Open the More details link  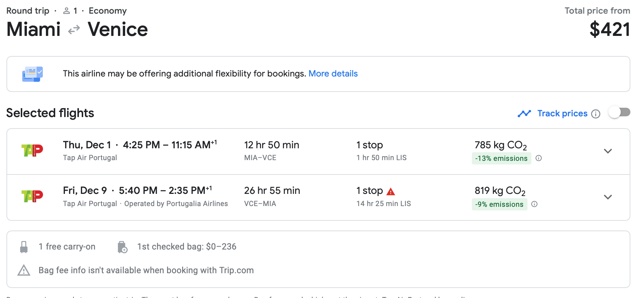333,74
